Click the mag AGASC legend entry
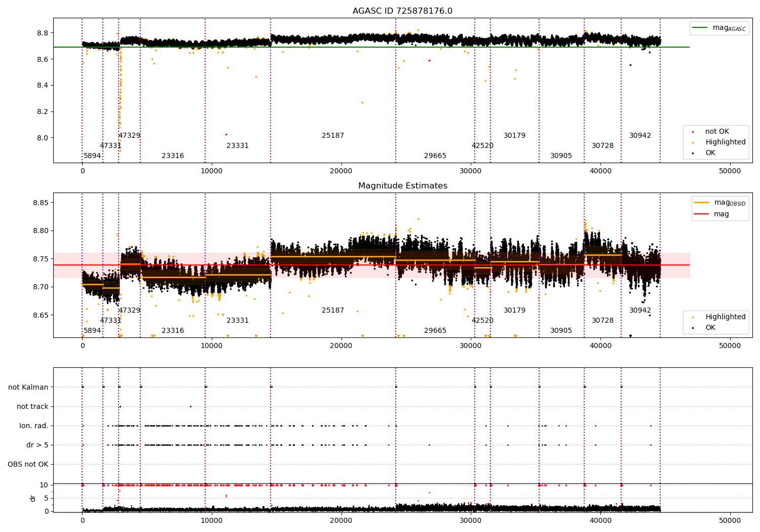 pyautogui.click(x=719, y=28)
